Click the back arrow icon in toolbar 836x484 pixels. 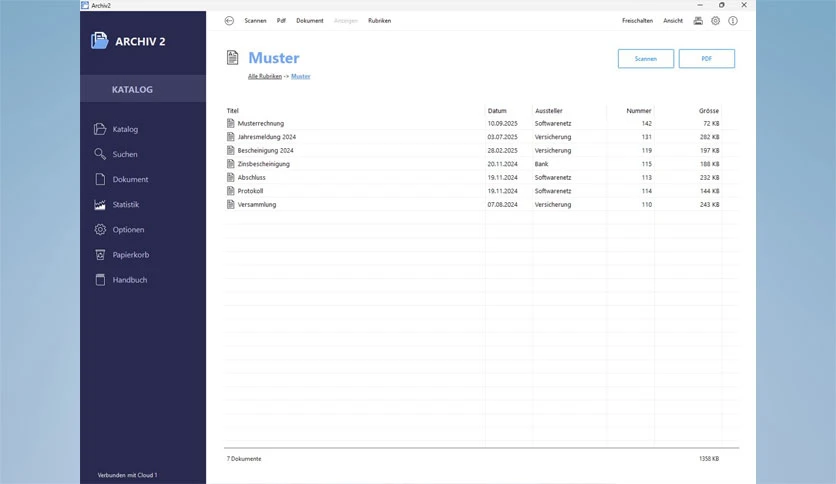229,21
